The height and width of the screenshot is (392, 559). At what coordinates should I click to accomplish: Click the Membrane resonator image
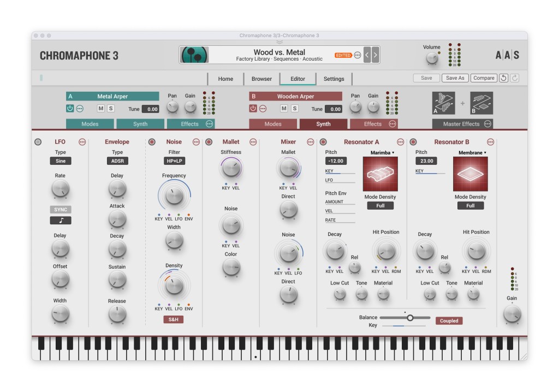(470, 174)
